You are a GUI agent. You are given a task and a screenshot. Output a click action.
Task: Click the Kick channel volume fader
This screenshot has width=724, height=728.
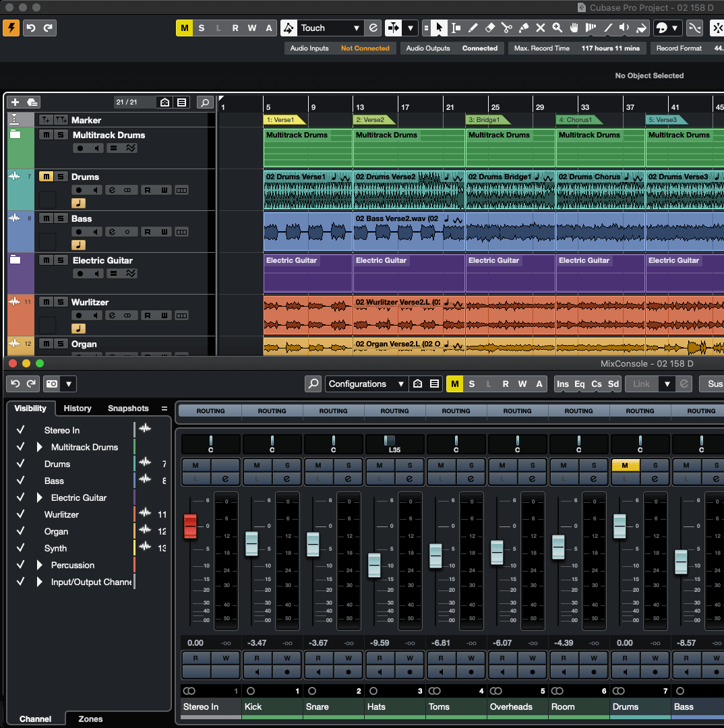click(x=251, y=543)
